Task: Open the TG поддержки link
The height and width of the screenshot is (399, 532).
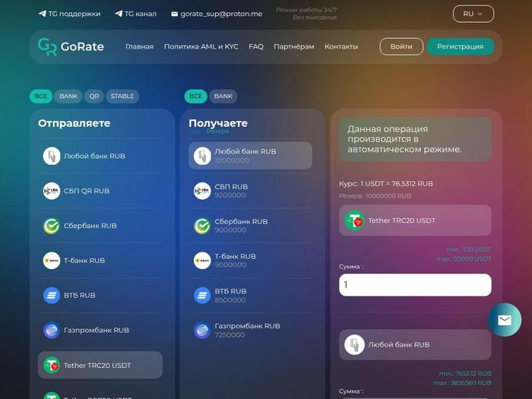Action: coord(70,14)
